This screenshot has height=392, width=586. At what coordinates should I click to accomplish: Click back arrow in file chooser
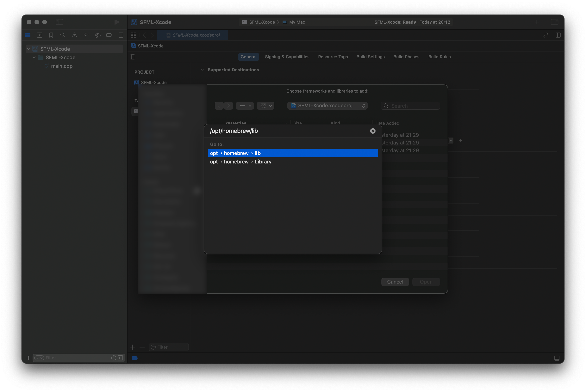(219, 106)
